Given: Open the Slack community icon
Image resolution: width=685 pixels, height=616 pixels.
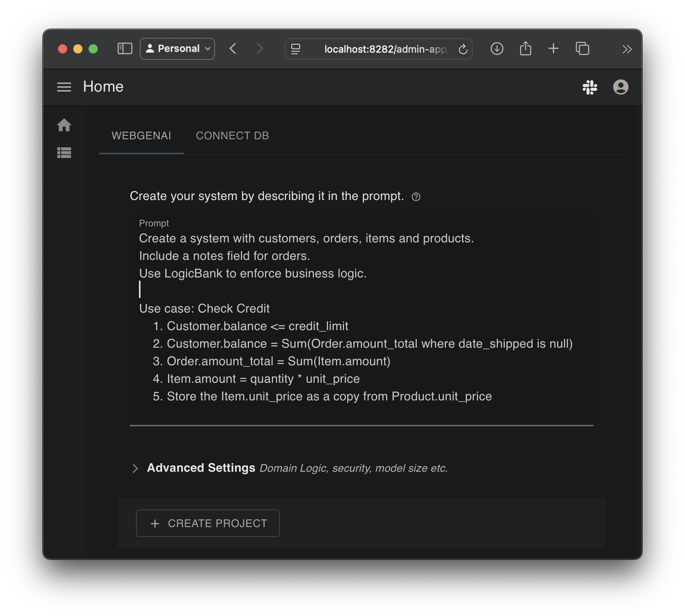Looking at the screenshot, I should pyautogui.click(x=590, y=87).
